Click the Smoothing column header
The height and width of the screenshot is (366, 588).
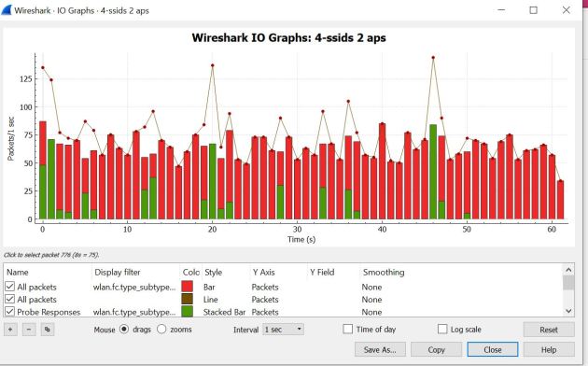384,273
